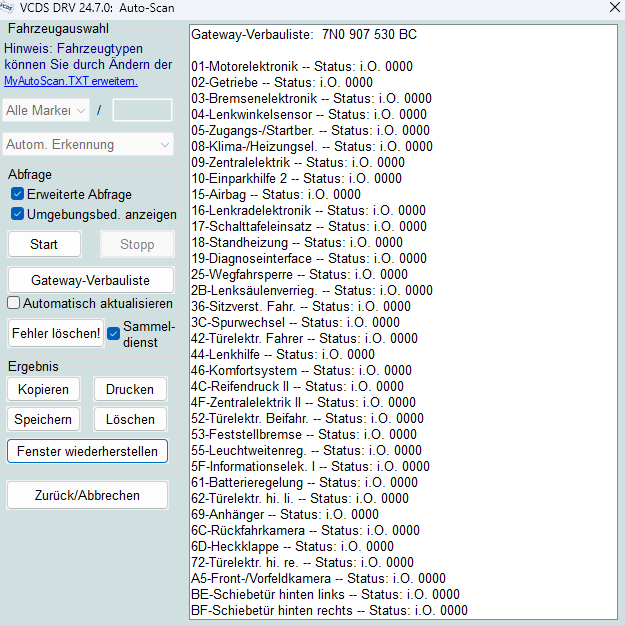Uncheck the Sammeldienst checkbox
Image resolution: width=625 pixels, height=625 pixels.
(114, 333)
